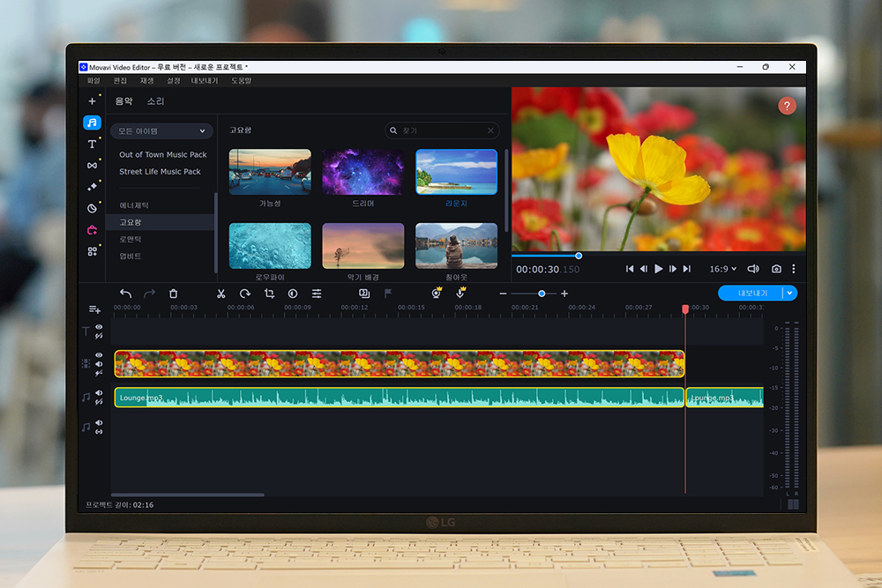Split the clip with the scissors tool

pyautogui.click(x=221, y=294)
